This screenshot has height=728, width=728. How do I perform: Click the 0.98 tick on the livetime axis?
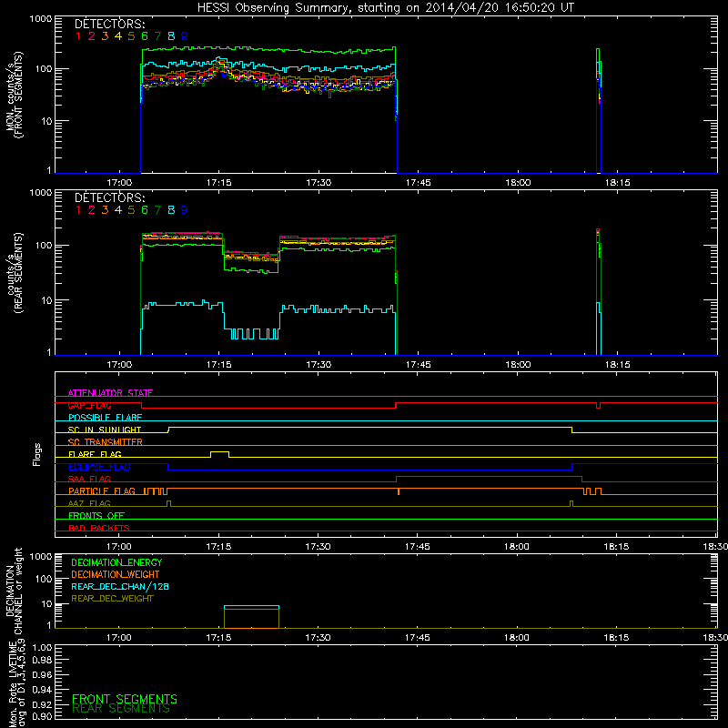(42, 660)
